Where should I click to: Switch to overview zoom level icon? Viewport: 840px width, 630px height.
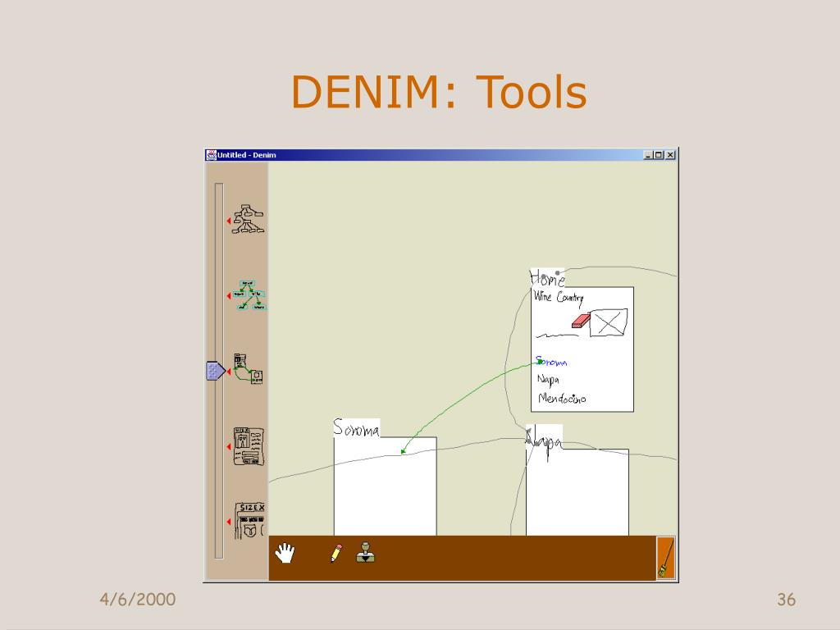tap(249, 219)
